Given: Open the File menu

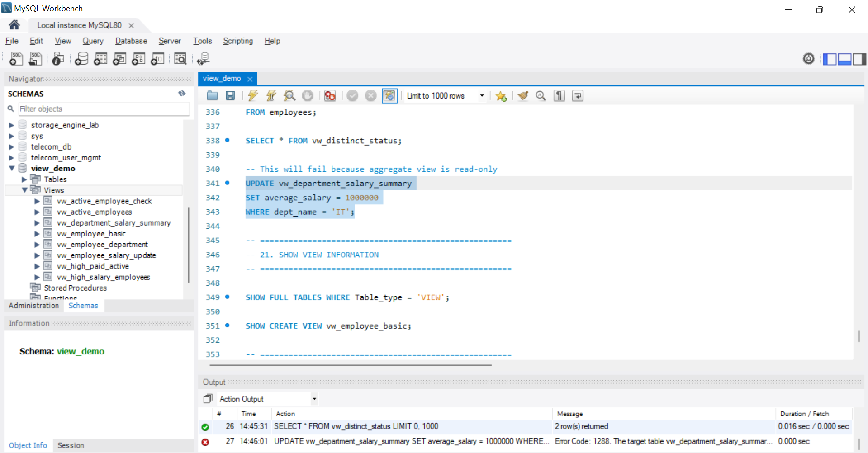Looking at the screenshot, I should coord(12,41).
